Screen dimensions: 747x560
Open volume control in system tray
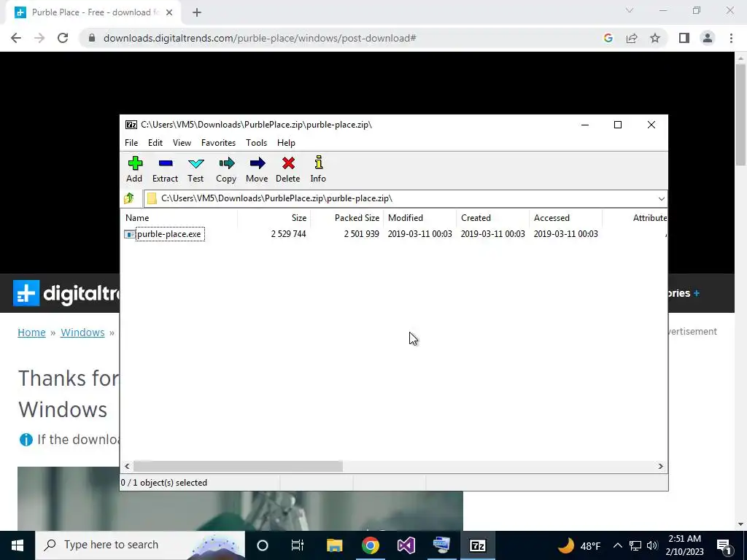[x=652, y=545]
